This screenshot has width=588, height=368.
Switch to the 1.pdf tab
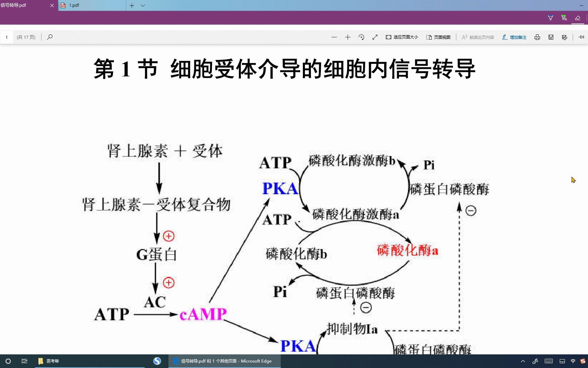tap(92, 5)
